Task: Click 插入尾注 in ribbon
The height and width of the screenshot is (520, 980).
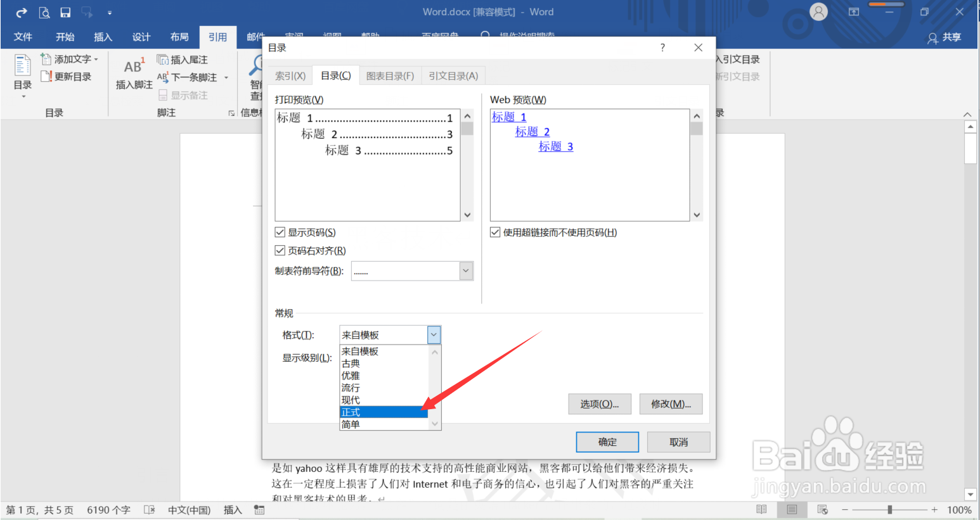Action: (183, 60)
